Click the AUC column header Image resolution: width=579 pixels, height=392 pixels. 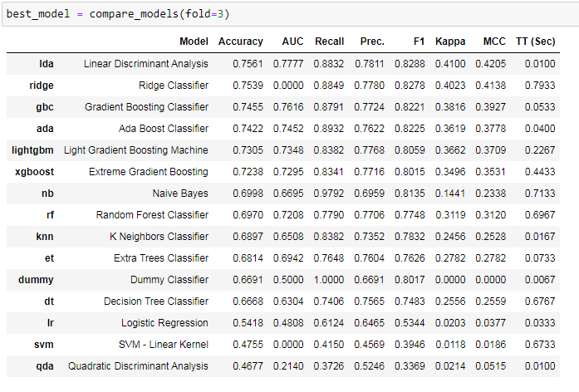tap(292, 42)
